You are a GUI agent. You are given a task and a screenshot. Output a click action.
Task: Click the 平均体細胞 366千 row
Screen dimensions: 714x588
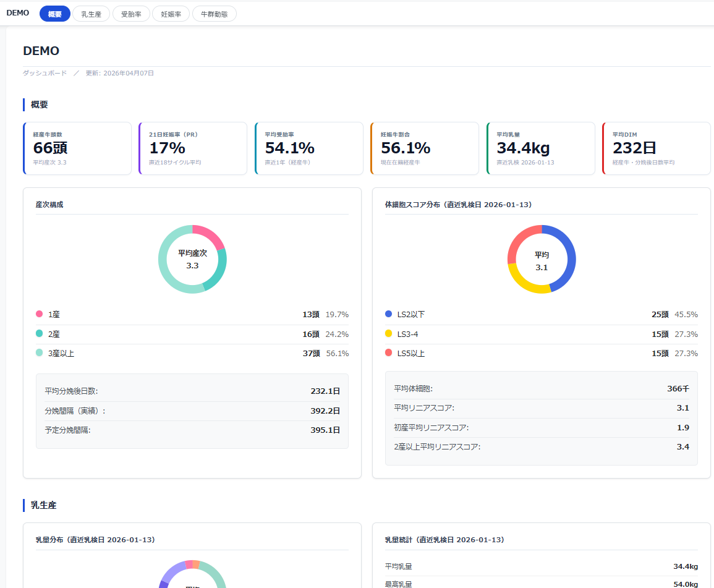tap(542, 389)
